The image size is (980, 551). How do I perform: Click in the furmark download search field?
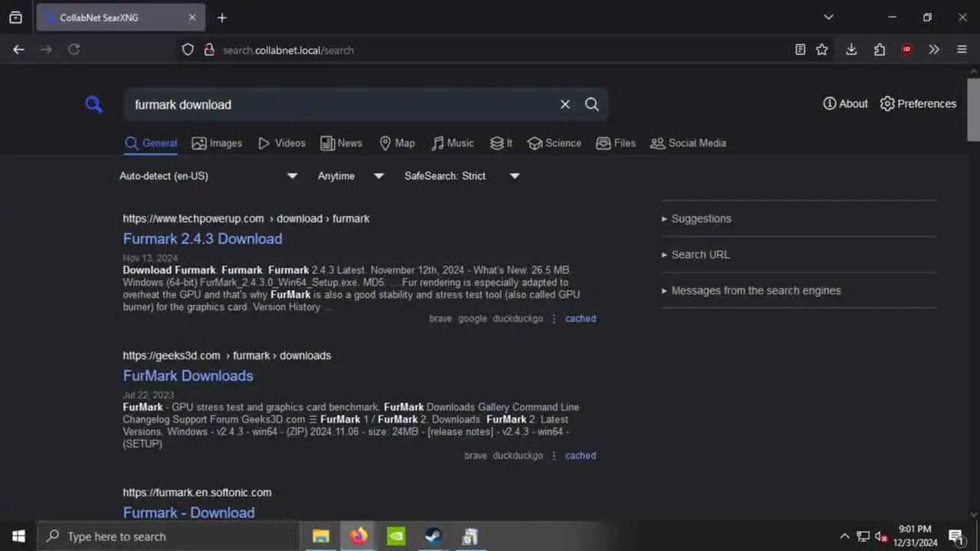point(341,105)
